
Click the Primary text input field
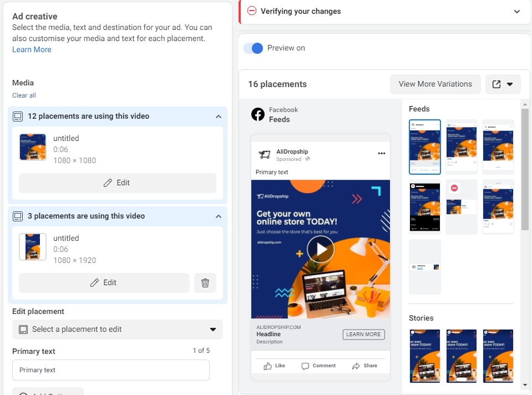click(x=111, y=370)
